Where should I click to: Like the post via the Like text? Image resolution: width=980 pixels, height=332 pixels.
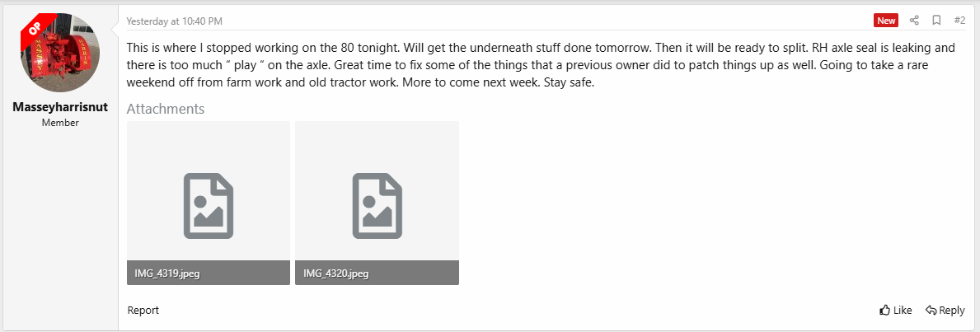point(903,310)
